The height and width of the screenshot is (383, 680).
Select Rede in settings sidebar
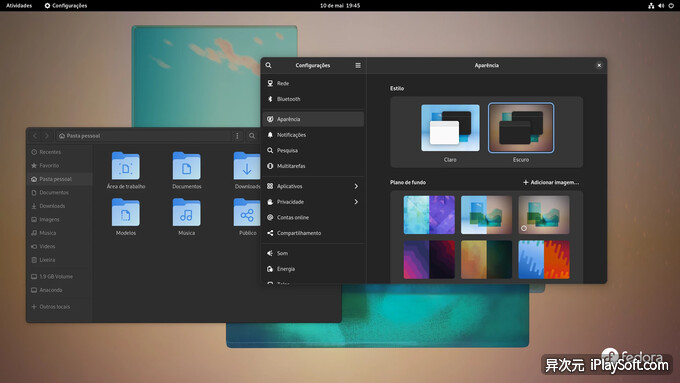point(313,83)
